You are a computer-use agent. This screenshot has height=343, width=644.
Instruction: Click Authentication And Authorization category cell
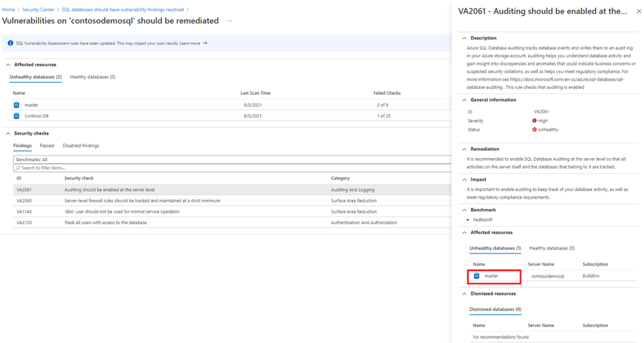click(364, 222)
